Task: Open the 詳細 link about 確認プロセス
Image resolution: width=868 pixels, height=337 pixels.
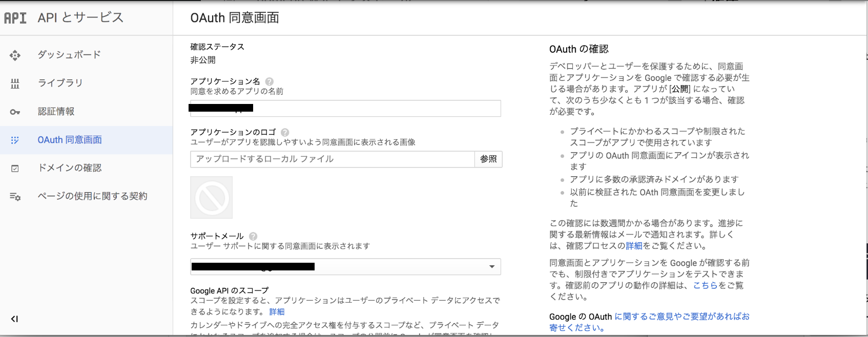Action: (x=634, y=246)
